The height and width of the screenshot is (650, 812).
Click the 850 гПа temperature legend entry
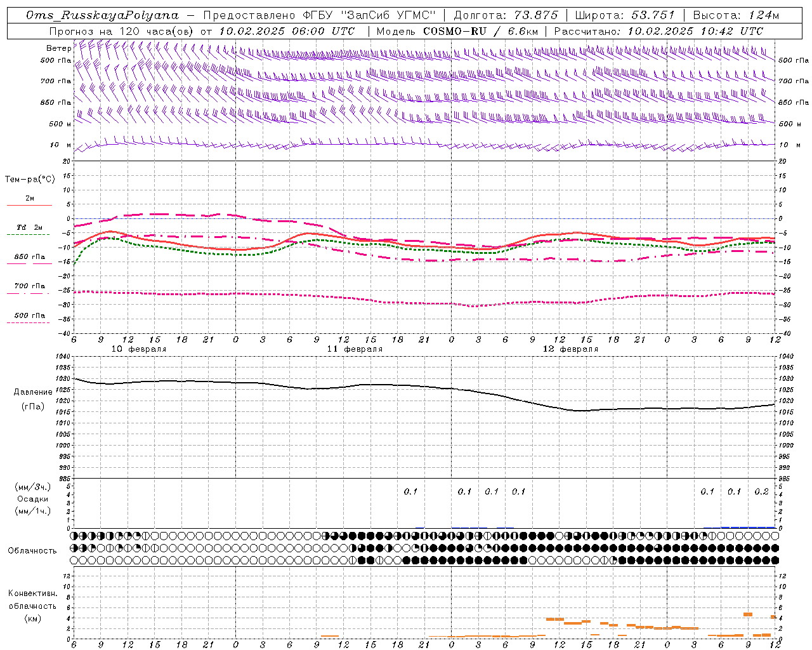coord(29,257)
